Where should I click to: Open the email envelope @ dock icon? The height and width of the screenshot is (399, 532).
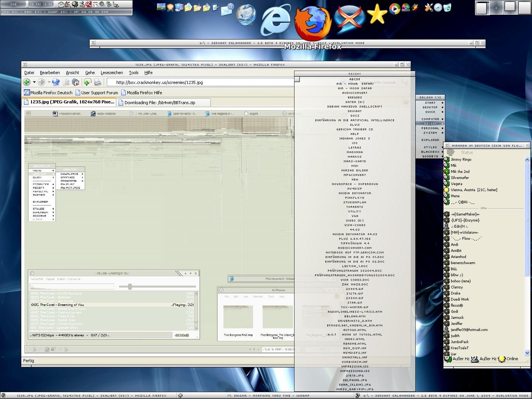(227, 9)
